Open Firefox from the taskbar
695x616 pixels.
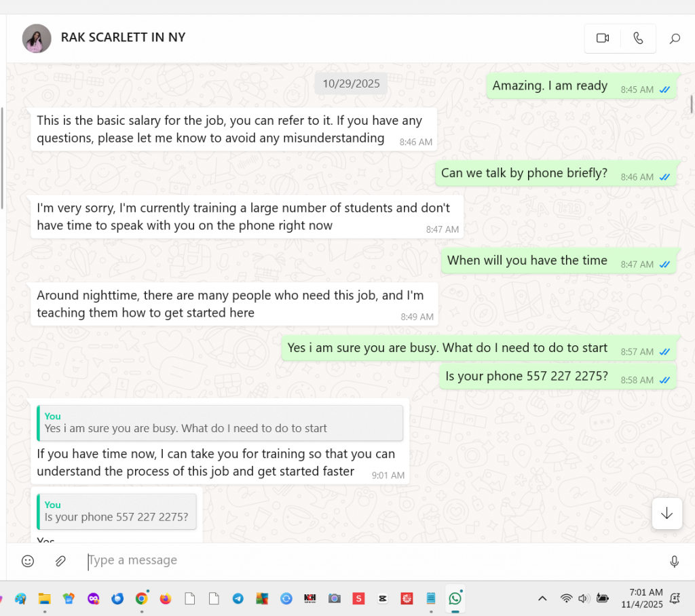tap(165, 598)
